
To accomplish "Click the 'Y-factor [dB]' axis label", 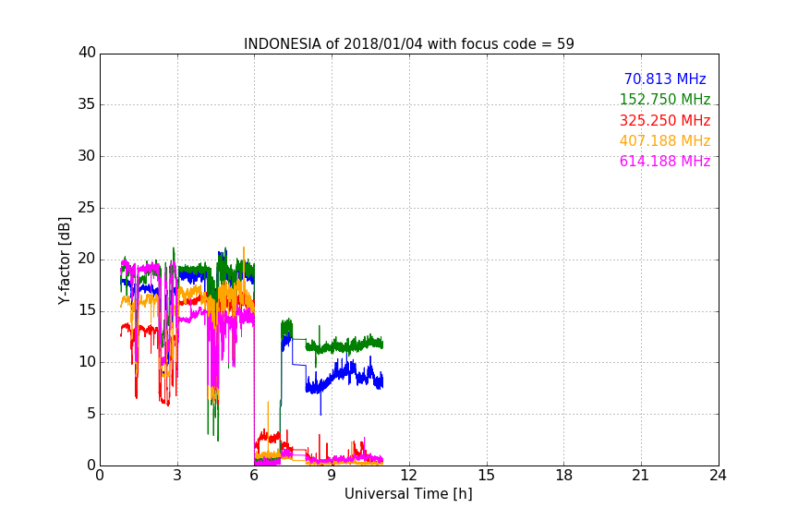I will [64, 260].
